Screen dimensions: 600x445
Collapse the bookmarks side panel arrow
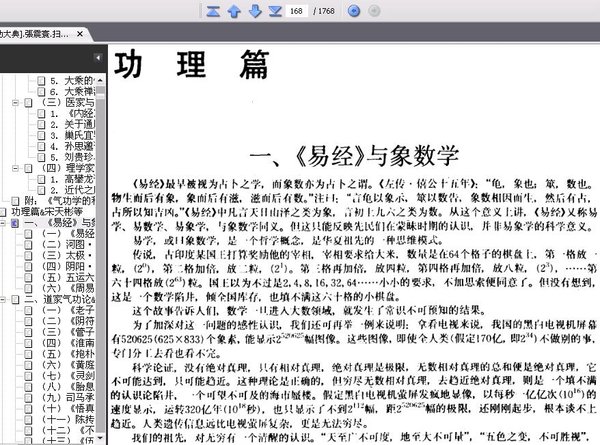[x=98, y=58]
